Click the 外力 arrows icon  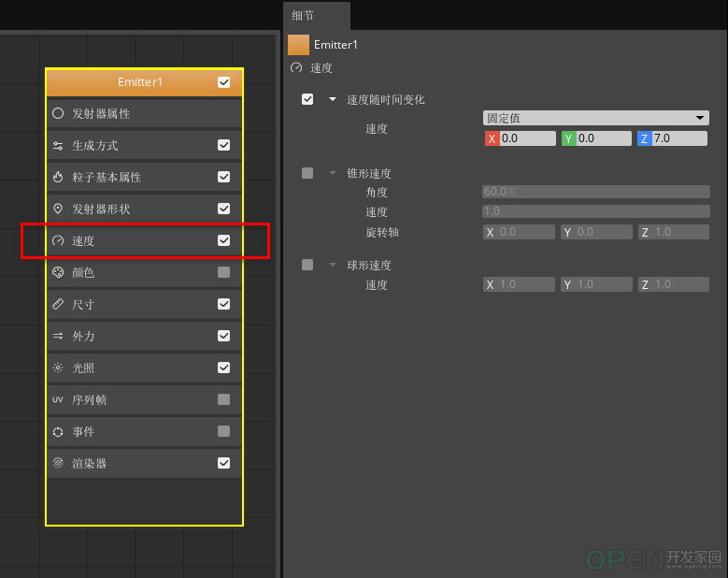click(x=58, y=336)
